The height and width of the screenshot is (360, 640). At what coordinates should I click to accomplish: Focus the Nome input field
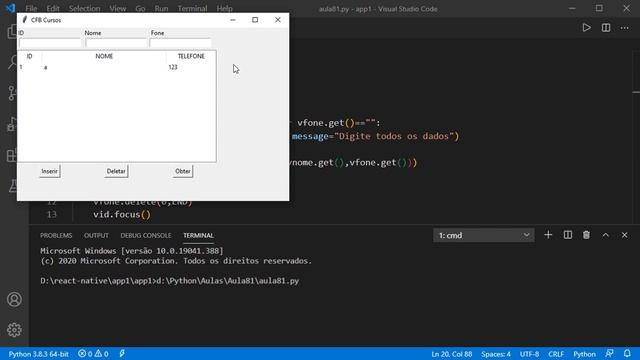point(116,42)
